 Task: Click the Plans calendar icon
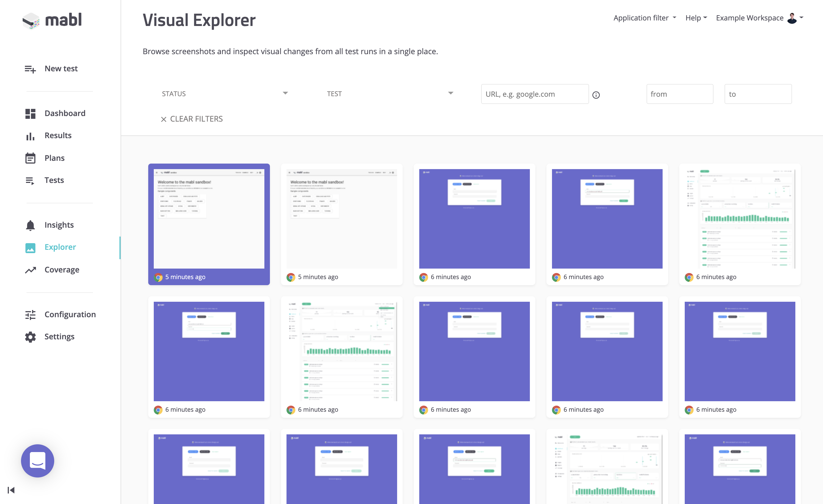tap(30, 158)
